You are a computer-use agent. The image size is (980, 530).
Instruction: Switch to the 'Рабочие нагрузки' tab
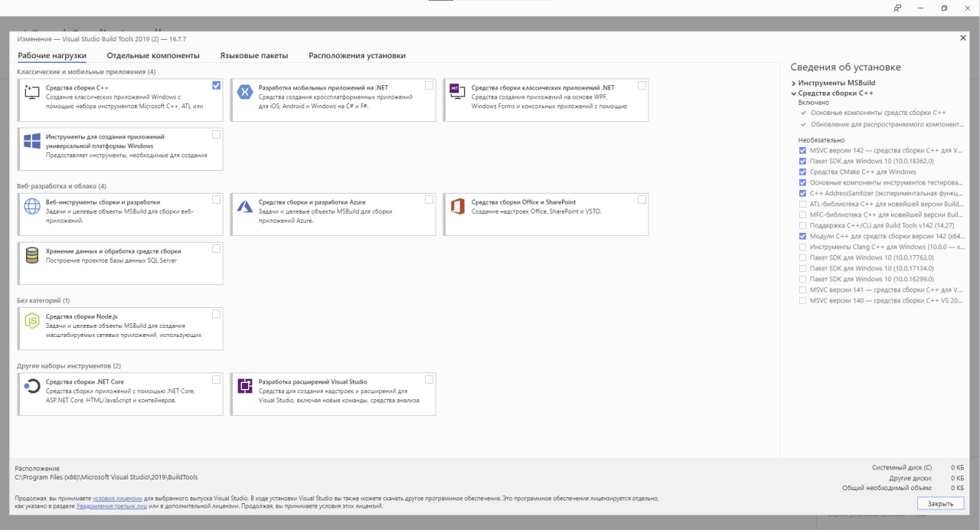click(52, 55)
